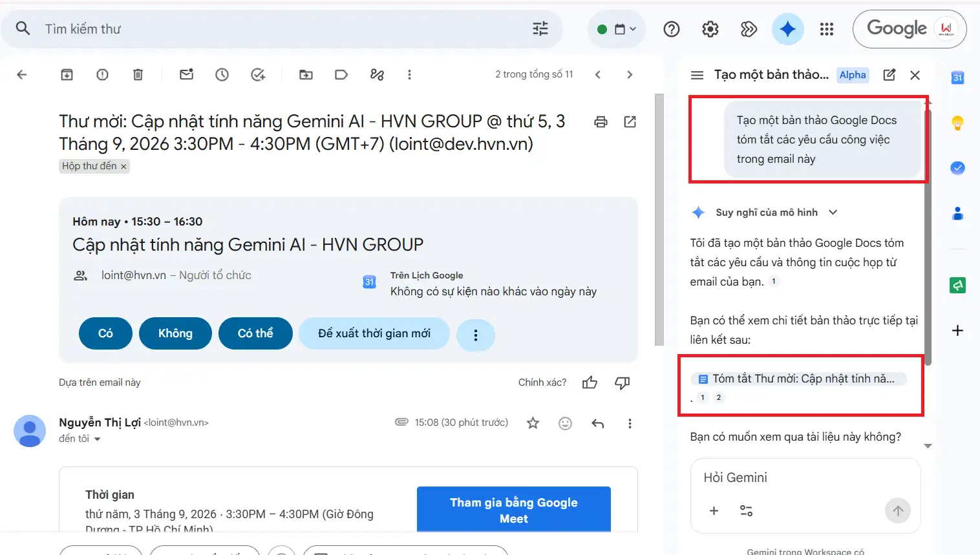Click organizer loint@hvn.vn

tap(134, 275)
